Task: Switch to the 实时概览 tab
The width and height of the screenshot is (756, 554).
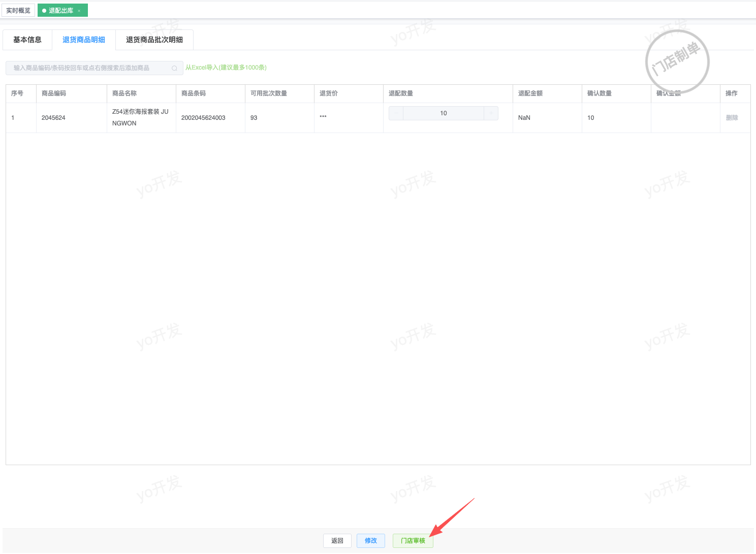Action: pyautogui.click(x=18, y=11)
